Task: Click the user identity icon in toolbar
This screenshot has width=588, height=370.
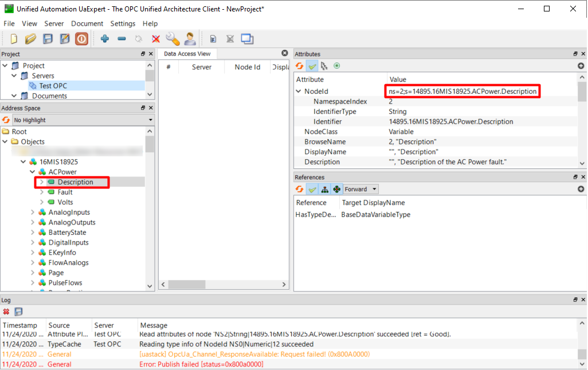Action: point(190,39)
